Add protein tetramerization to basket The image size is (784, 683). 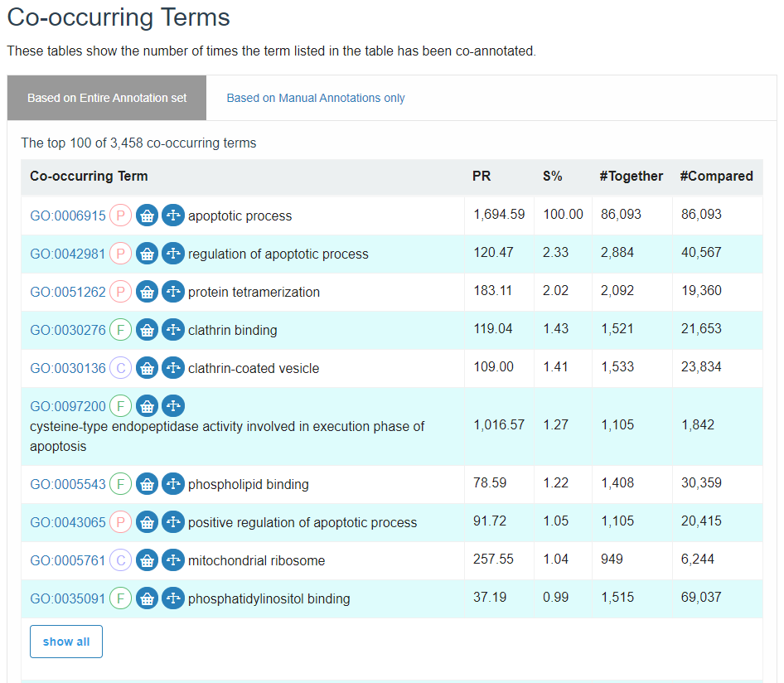click(x=147, y=292)
